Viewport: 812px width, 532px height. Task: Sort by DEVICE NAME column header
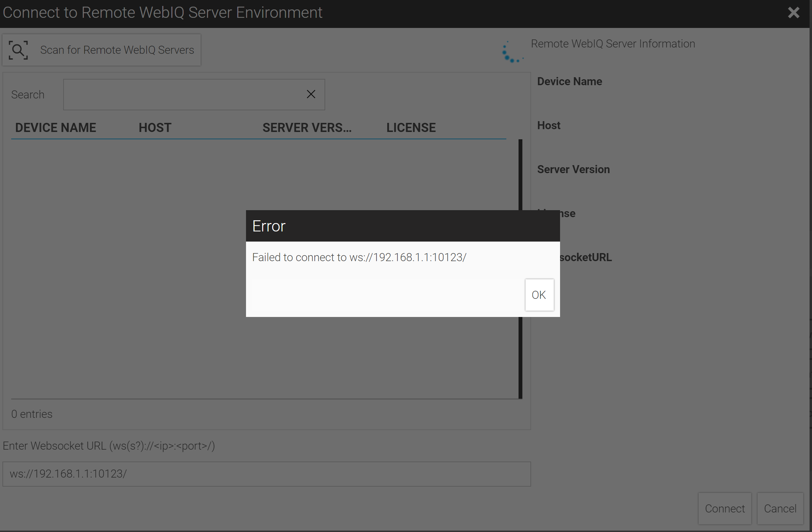point(55,128)
